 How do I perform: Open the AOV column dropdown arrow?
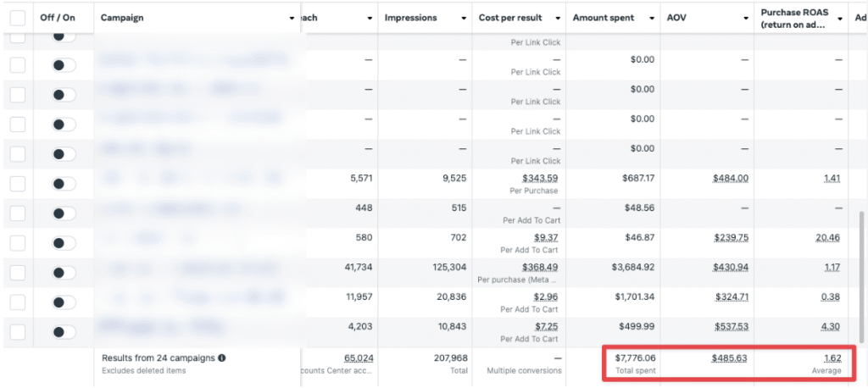746,18
